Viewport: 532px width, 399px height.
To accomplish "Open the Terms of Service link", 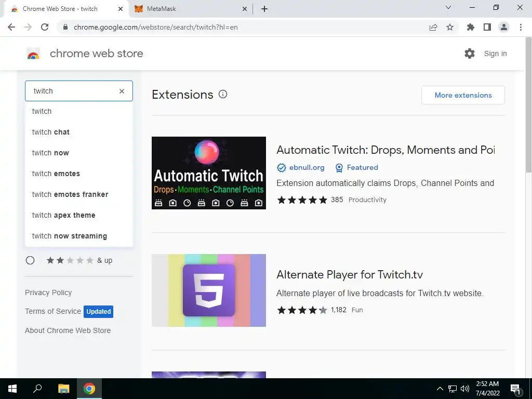I will coord(53,311).
